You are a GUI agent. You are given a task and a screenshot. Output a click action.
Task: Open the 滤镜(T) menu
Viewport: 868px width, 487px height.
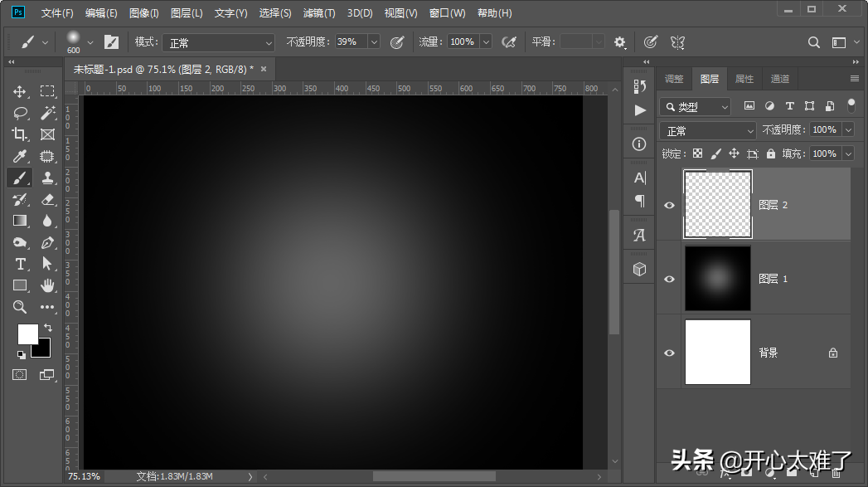(x=319, y=13)
